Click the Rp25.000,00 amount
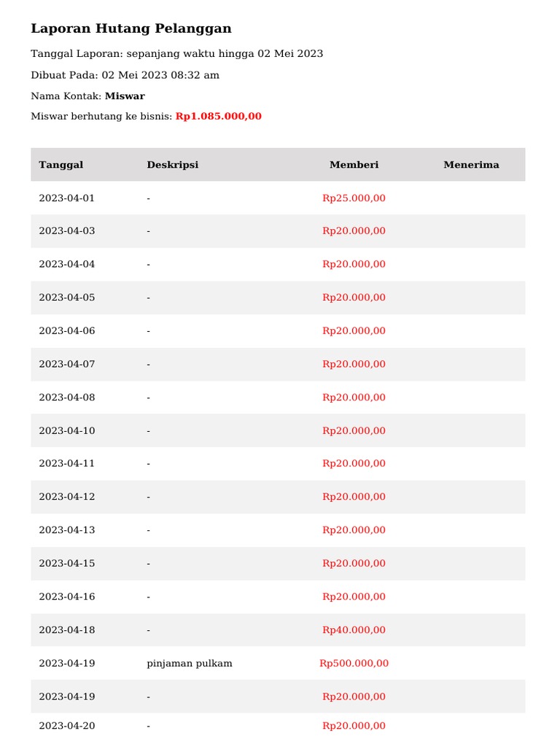 354,198
